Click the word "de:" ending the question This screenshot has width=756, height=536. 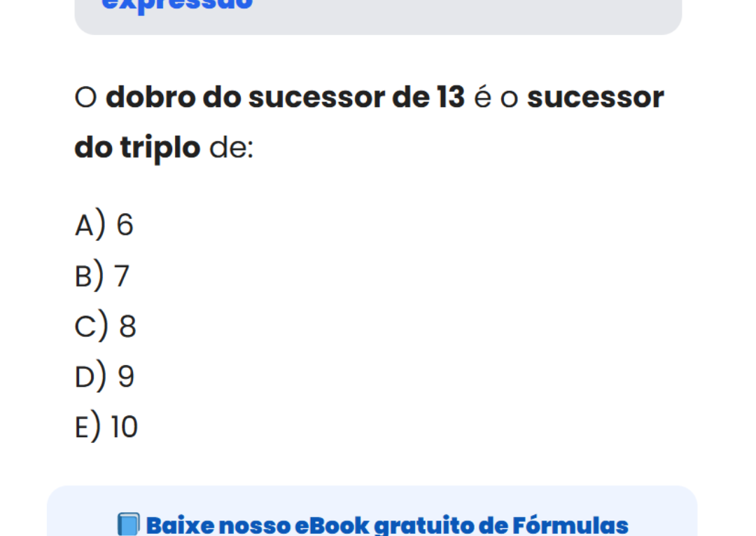point(231,148)
